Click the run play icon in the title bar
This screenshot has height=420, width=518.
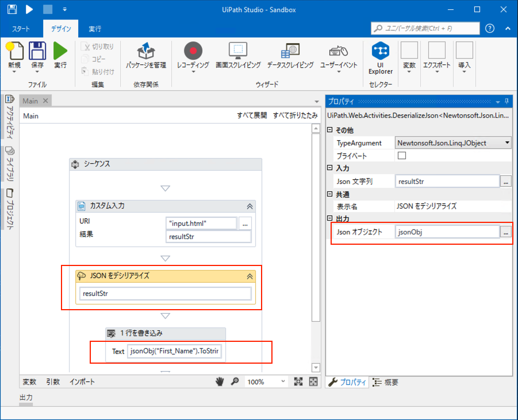[29, 9]
